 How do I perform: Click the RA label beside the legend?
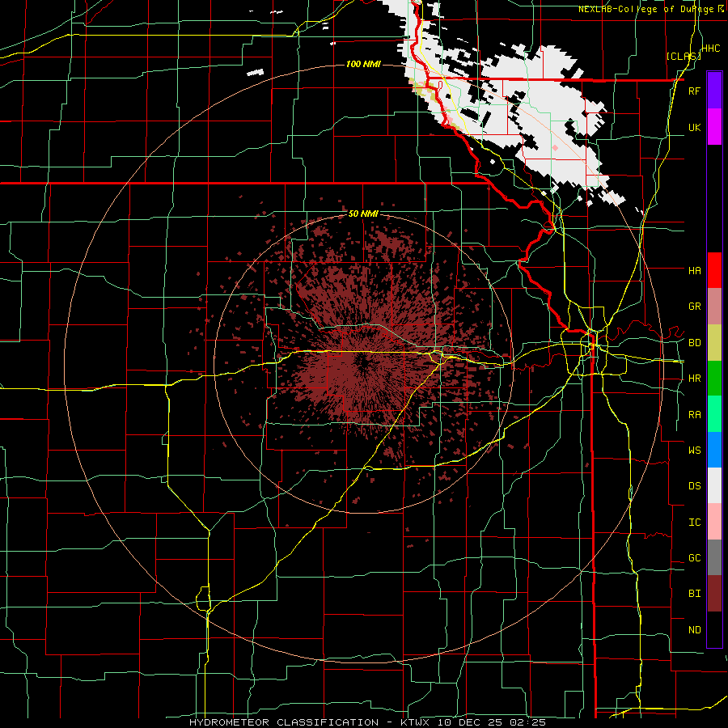click(695, 415)
